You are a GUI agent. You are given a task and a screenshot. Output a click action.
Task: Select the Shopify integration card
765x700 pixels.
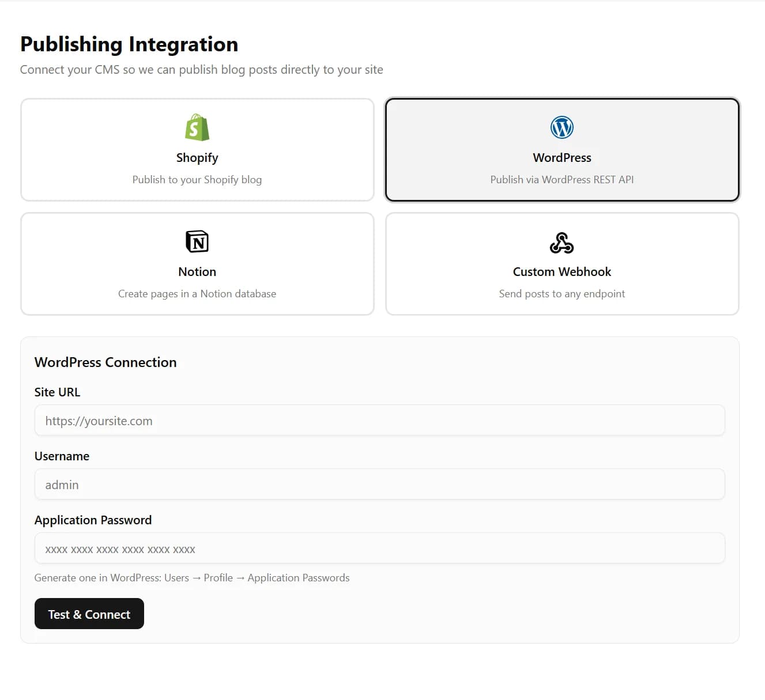(x=197, y=150)
